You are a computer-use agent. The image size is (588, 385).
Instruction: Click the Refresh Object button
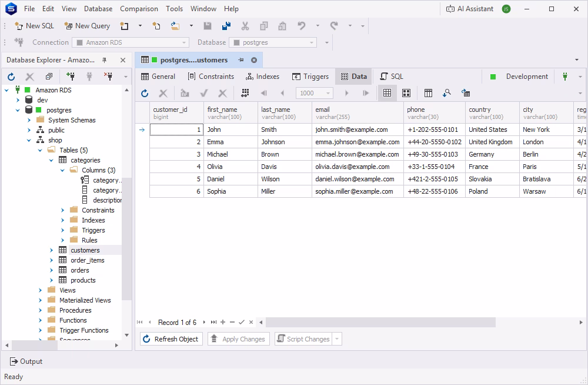(171, 339)
